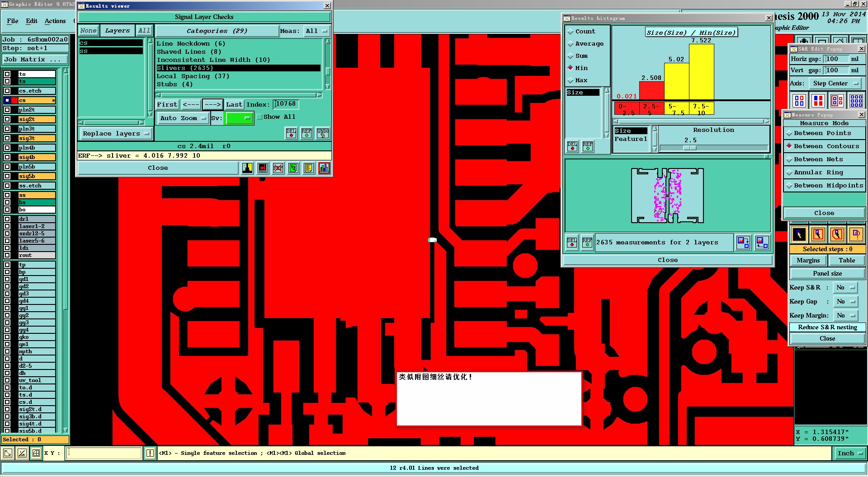Click REF icon under Size list in histogram
The width and height of the screenshot is (868, 477).
point(588,146)
